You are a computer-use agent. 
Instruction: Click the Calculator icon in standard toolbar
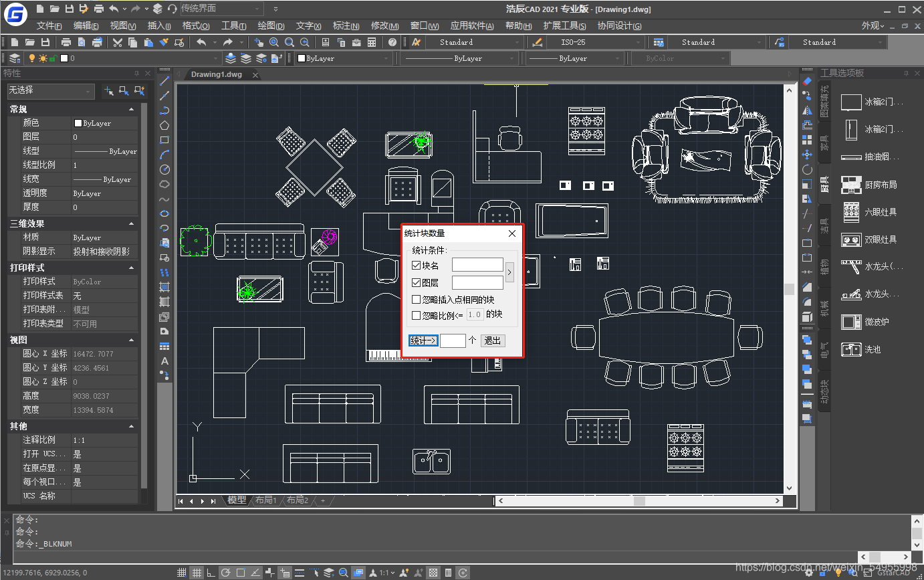pos(372,42)
